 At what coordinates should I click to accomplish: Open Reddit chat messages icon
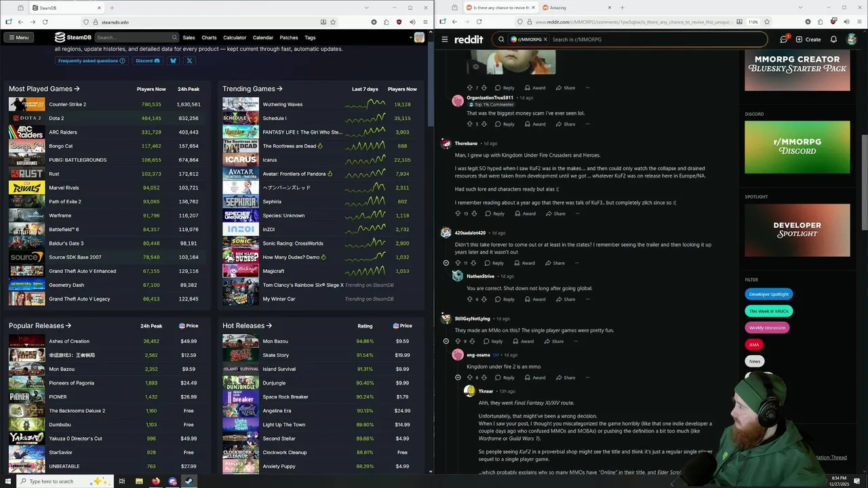(784, 39)
